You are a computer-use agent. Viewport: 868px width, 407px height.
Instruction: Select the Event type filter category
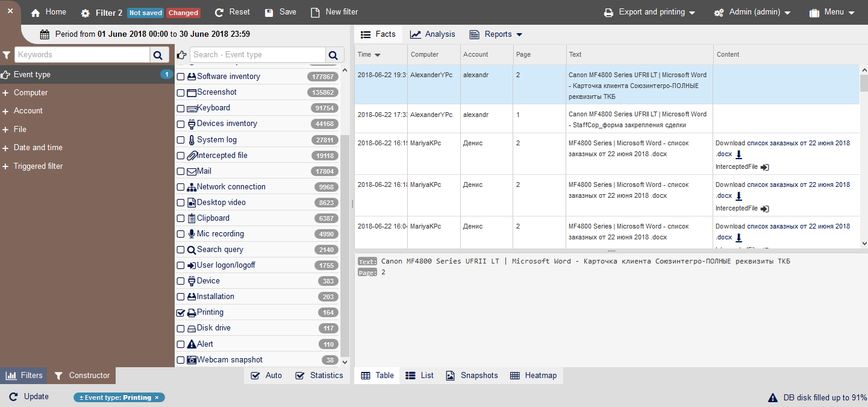[87, 75]
